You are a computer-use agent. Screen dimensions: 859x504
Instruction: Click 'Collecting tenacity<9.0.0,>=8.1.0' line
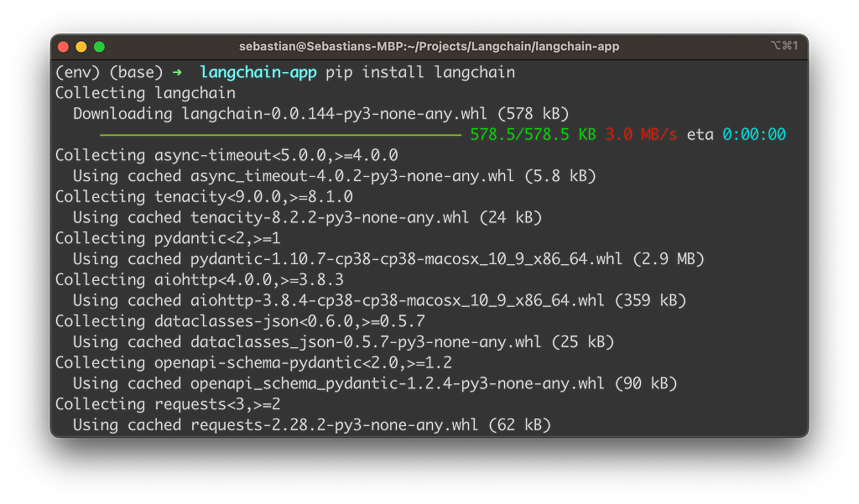click(x=204, y=197)
